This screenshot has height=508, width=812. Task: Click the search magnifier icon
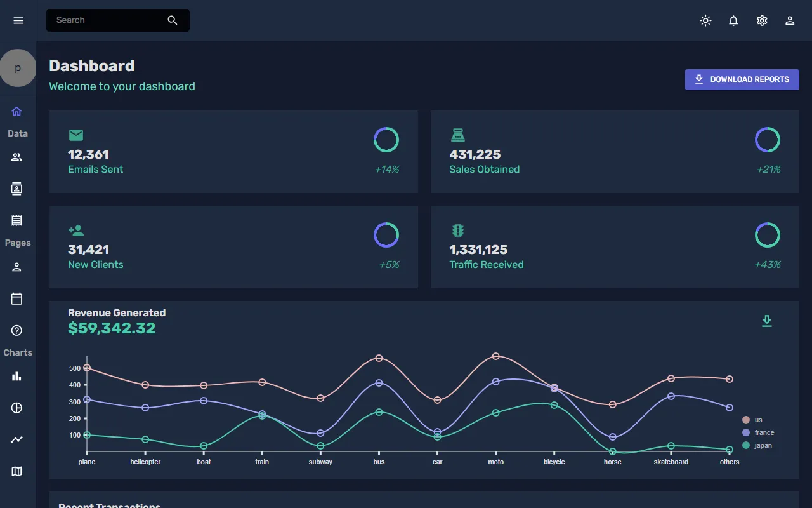tap(173, 20)
